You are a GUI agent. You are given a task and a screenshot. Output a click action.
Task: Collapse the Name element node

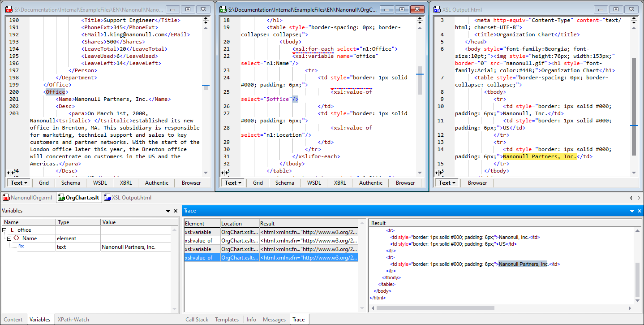(9, 238)
